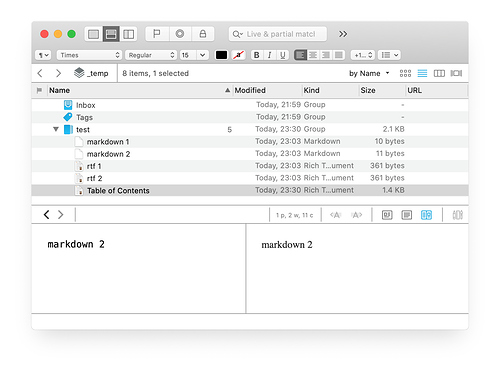Open the Times font family dropdown

[89, 55]
